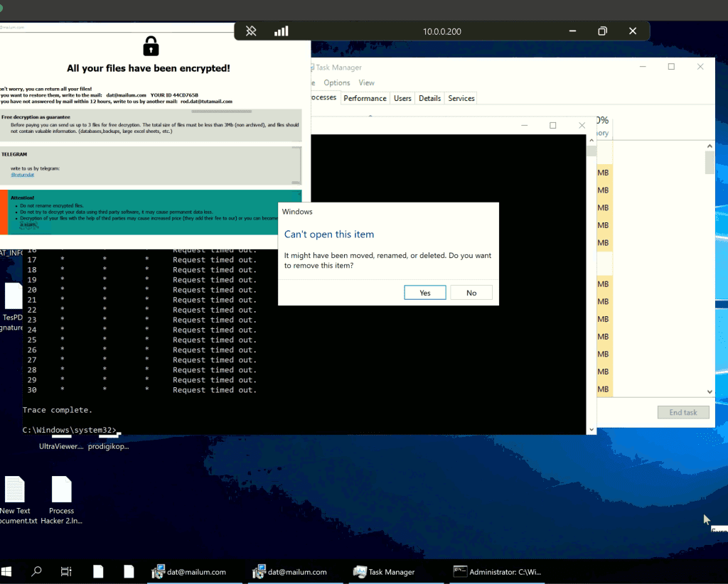Switch to the Performance tab
The height and width of the screenshot is (584, 728).
click(x=365, y=98)
